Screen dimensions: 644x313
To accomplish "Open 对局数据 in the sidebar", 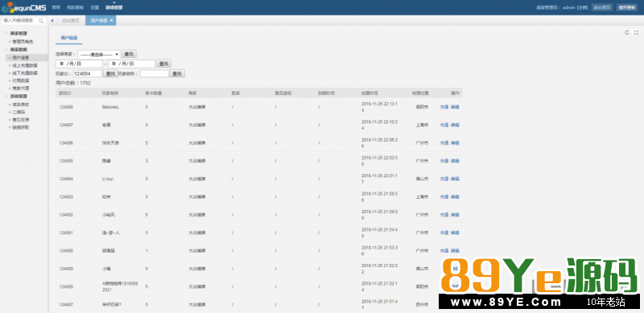I will [21, 81].
